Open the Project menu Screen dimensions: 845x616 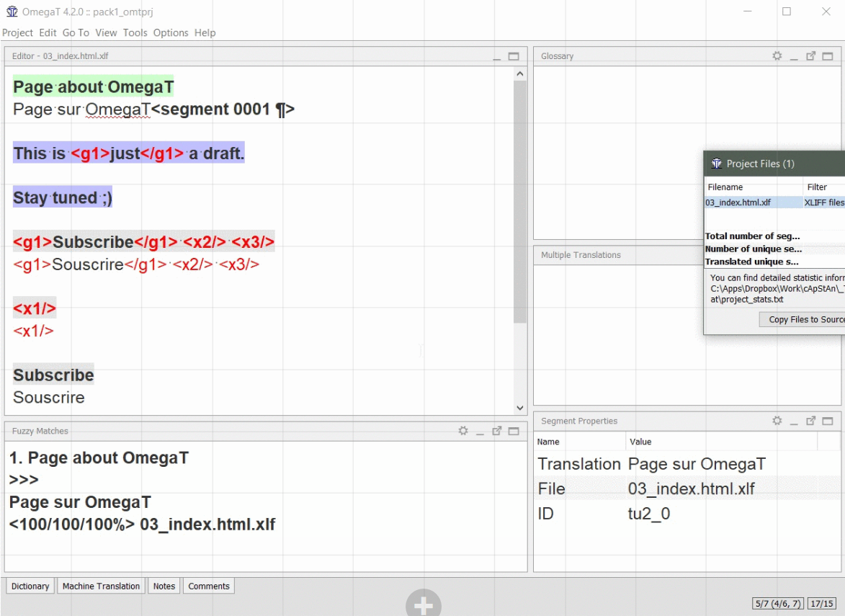point(17,32)
